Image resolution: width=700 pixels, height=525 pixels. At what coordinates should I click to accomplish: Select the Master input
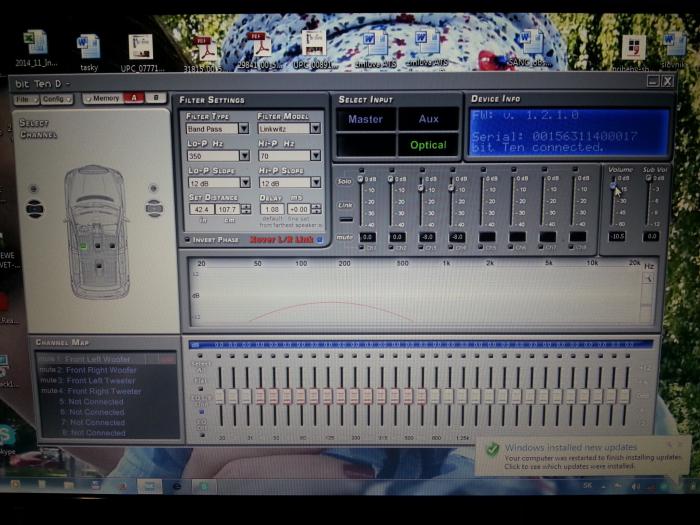tap(366, 119)
